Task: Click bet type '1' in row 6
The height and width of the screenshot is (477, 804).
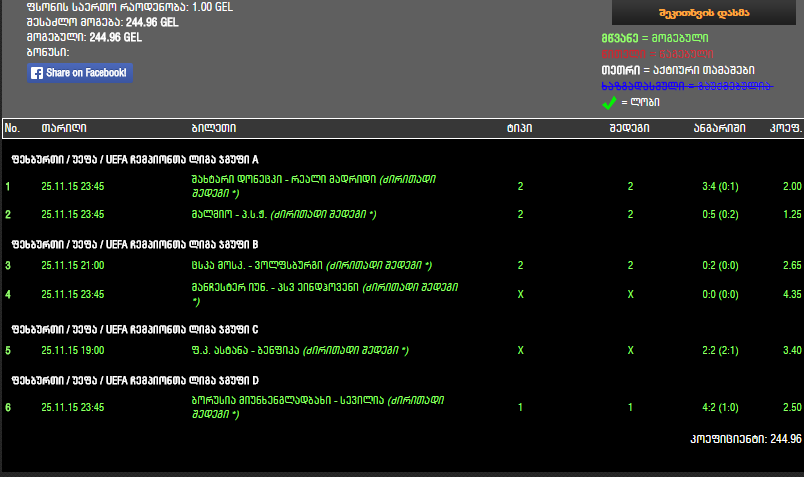Action: coord(520,407)
